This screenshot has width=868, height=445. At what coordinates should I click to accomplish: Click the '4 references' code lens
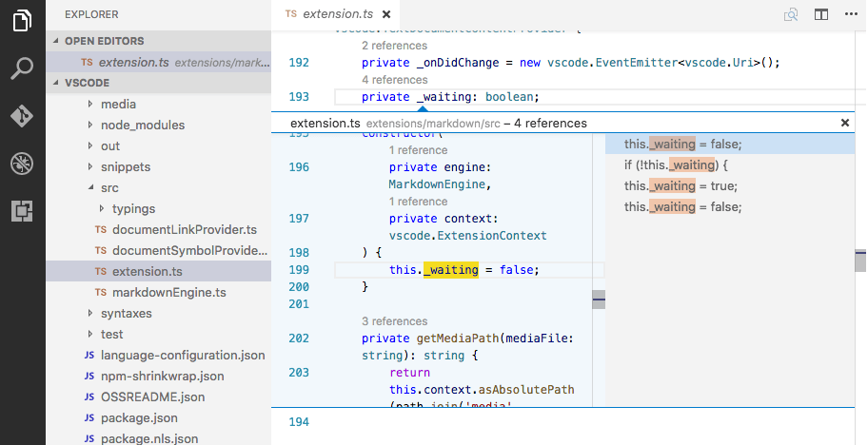pyautogui.click(x=394, y=80)
